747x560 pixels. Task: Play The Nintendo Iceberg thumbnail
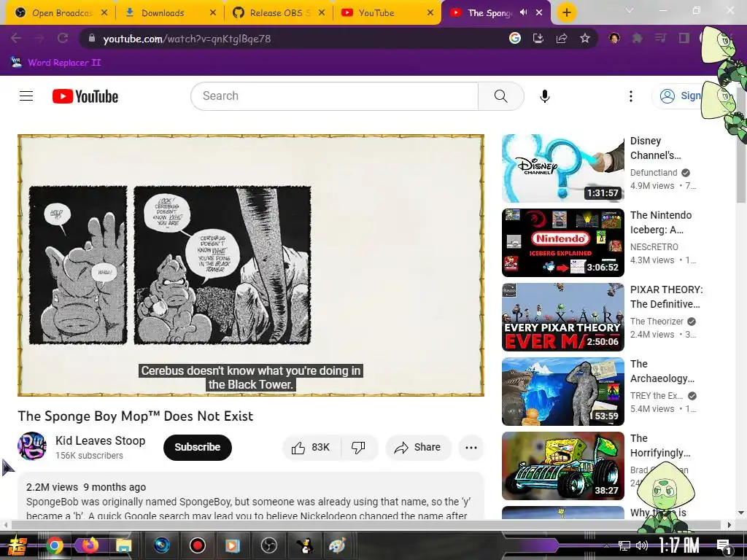pos(562,243)
